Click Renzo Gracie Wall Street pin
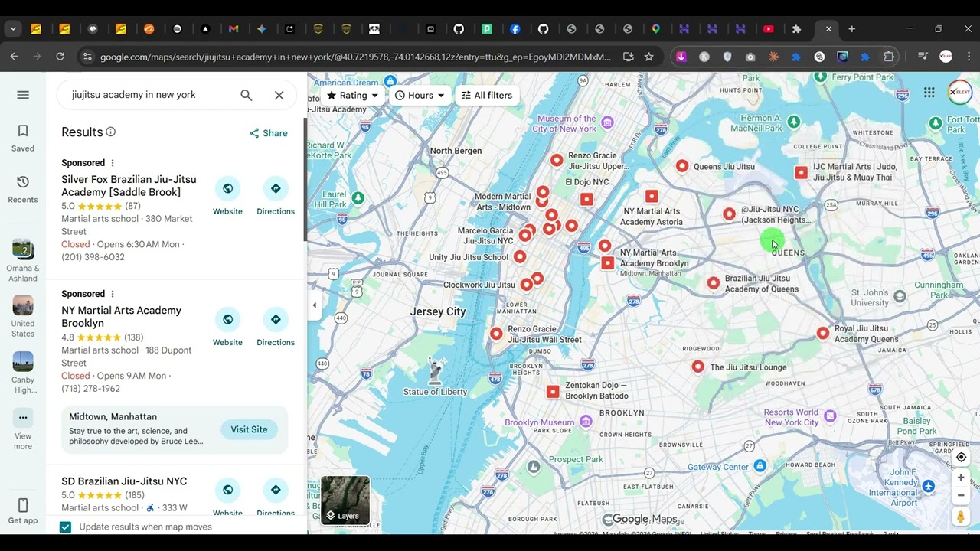 [x=496, y=334]
